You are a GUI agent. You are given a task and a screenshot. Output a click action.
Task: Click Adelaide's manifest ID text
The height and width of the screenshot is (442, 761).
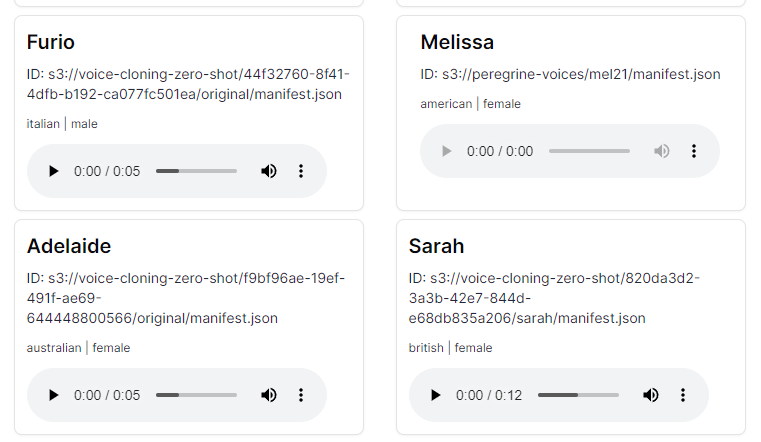click(186, 298)
